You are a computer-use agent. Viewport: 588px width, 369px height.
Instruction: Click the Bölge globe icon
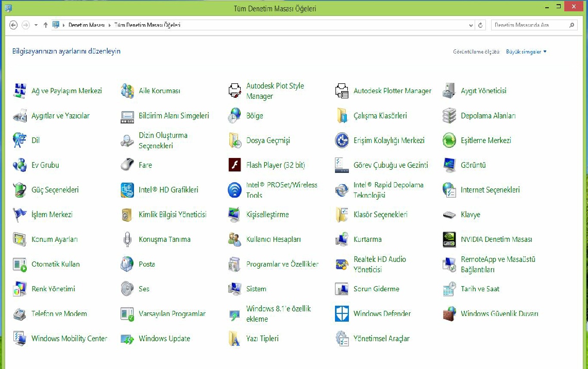tap(235, 116)
